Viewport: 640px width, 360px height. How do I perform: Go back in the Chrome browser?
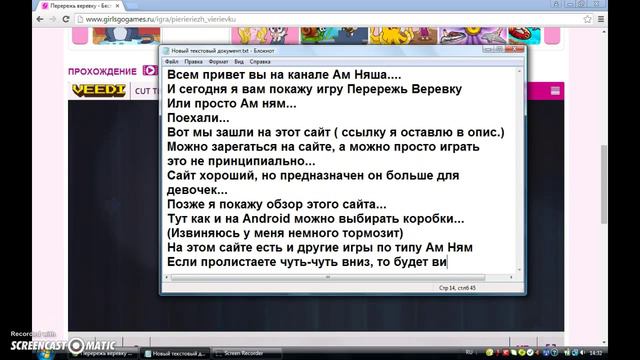[40, 19]
